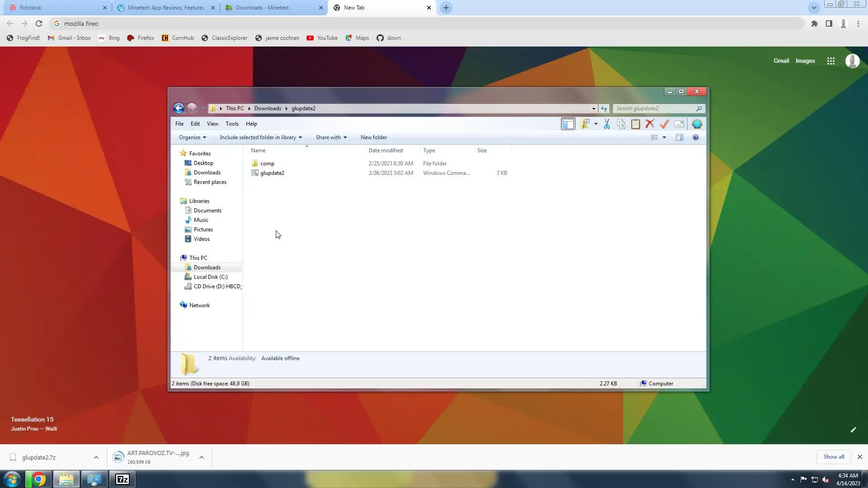
Task: Click the blue Help question mark icon
Action: tap(696, 137)
